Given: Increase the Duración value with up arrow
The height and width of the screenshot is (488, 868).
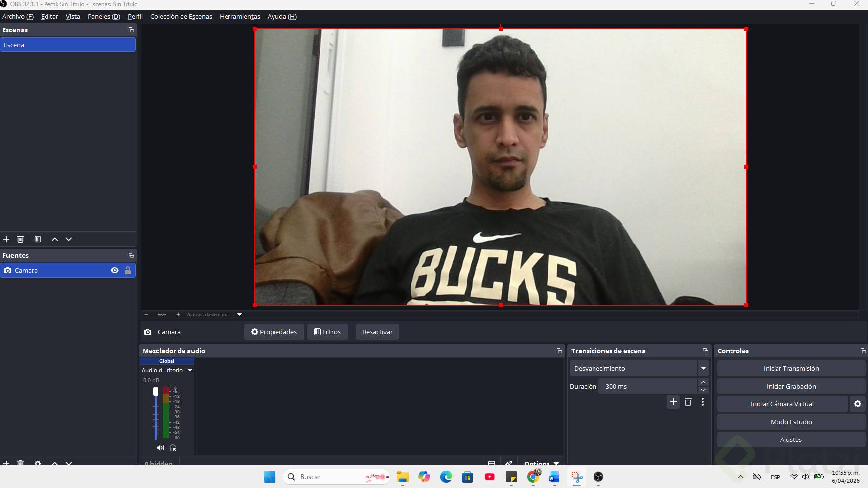Looking at the screenshot, I should pyautogui.click(x=703, y=382).
